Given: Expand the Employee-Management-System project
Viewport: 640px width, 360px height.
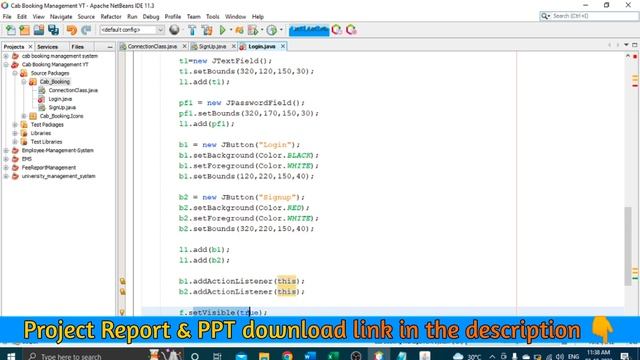Looking at the screenshot, I should pyautogui.click(x=6, y=150).
